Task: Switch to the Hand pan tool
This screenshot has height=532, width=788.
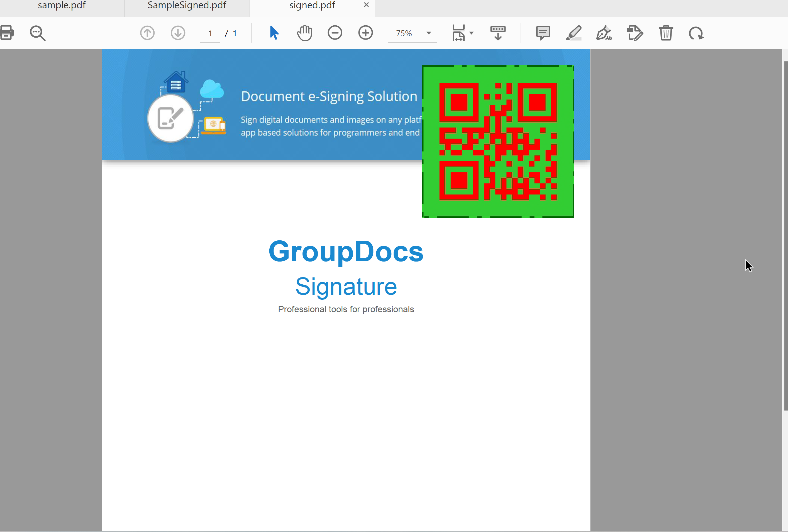Action: (x=304, y=33)
